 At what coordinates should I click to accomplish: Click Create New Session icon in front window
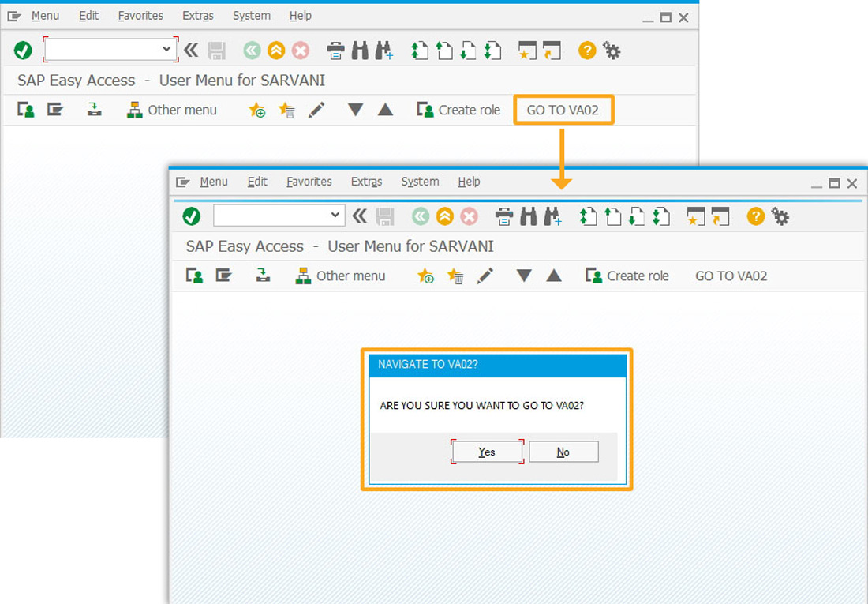pyautogui.click(x=696, y=216)
